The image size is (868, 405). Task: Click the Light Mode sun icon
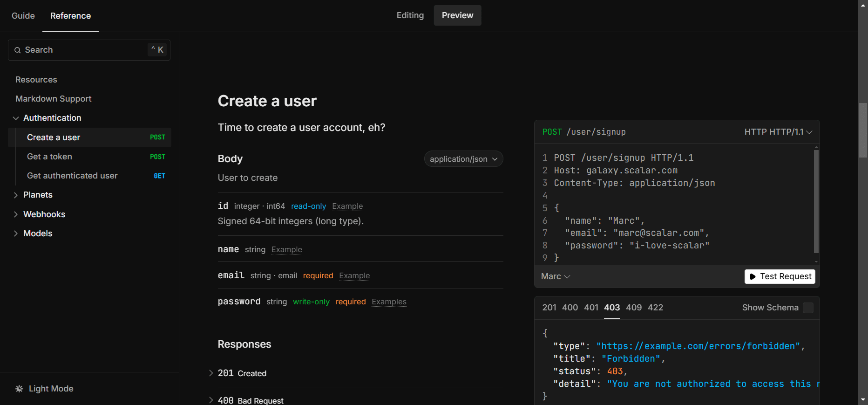(x=19, y=389)
